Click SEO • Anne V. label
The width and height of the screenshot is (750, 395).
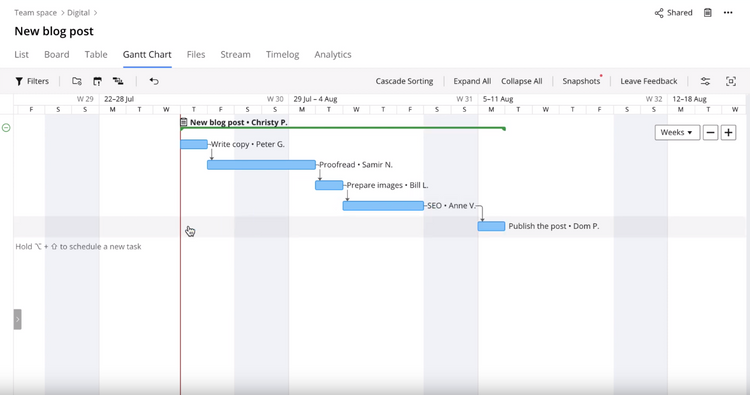pos(451,206)
